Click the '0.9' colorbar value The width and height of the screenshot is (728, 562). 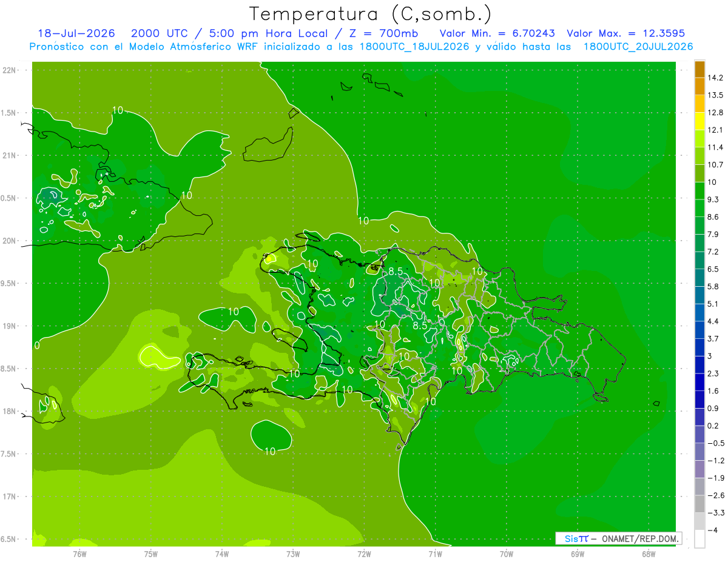(713, 408)
